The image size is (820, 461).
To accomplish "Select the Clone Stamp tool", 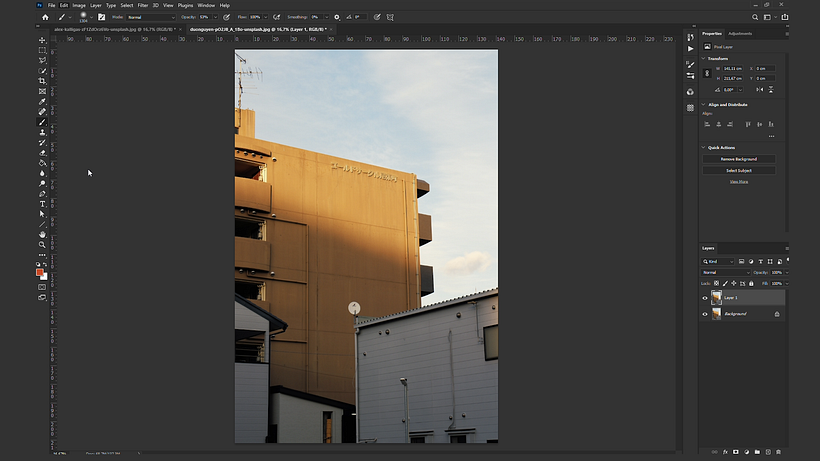I will click(42, 132).
